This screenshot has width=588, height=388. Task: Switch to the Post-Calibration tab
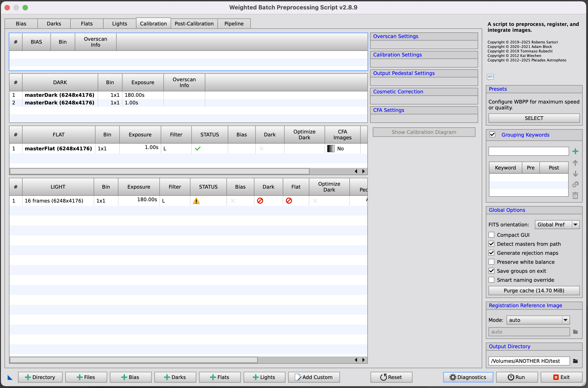pos(194,23)
